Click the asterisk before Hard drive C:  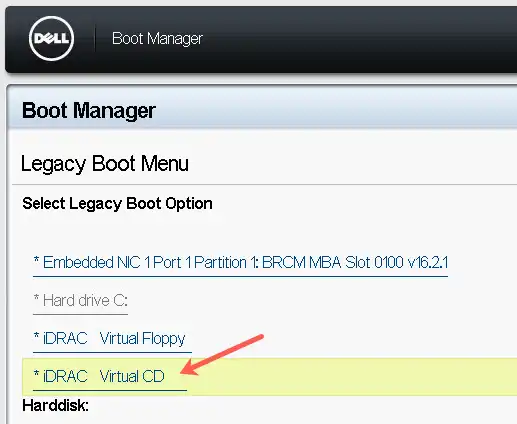[36, 298]
